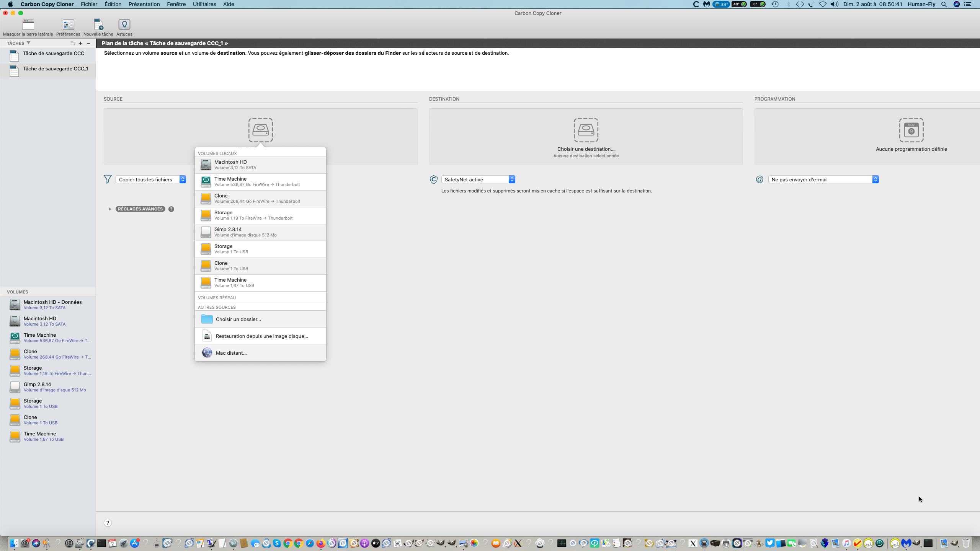Viewport: 980px width, 551px height.
Task: Click the destination drive selector icon
Action: point(586,130)
